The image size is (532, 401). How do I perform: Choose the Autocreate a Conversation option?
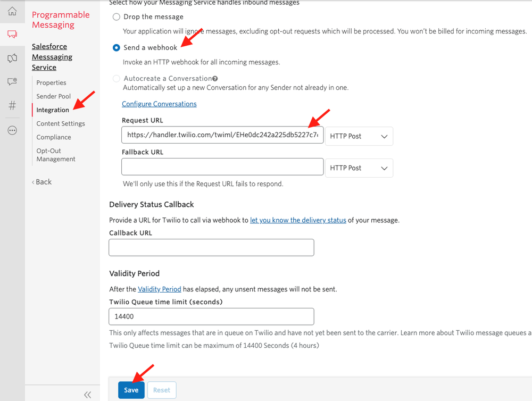click(116, 78)
